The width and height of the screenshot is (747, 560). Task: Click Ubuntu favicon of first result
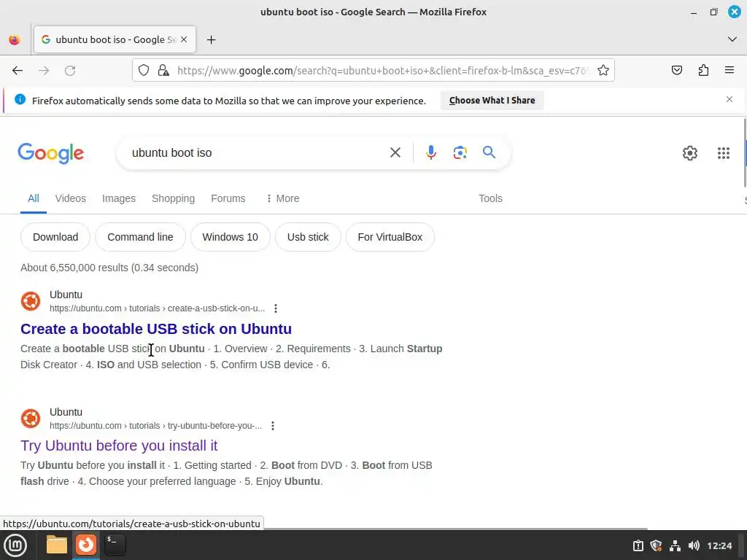(31, 301)
